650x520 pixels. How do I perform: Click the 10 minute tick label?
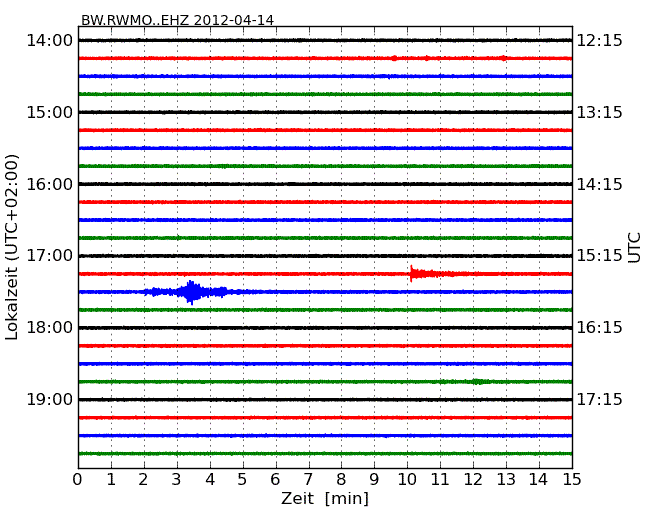[x=407, y=479]
